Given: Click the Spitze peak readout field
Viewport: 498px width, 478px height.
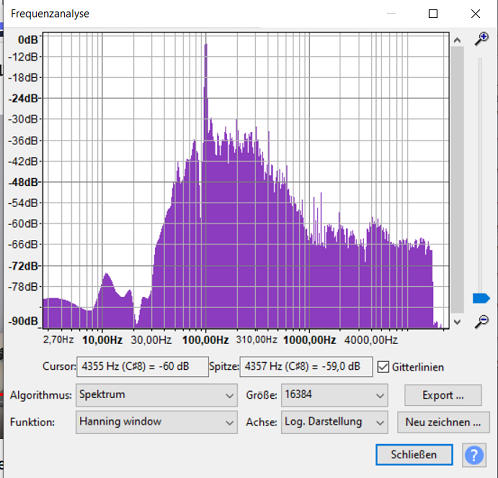Looking at the screenshot, I should click(x=306, y=367).
